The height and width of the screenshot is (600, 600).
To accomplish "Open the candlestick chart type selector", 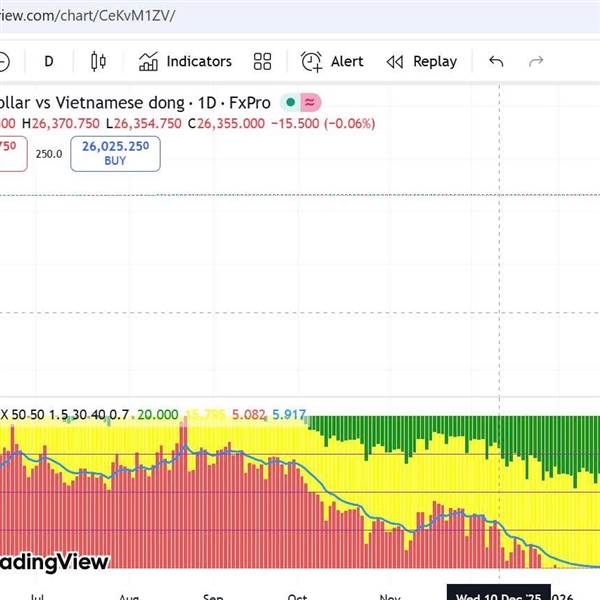I will [x=98, y=61].
